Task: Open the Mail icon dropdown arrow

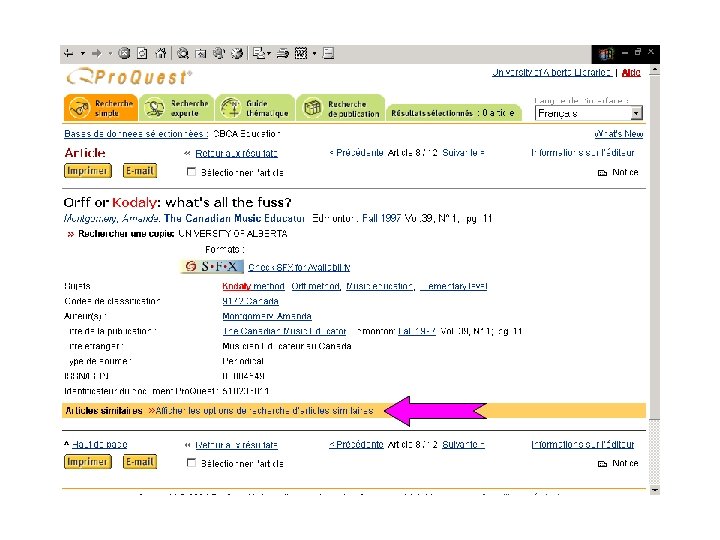Action: pyautogui.click(x=269, y=54)
